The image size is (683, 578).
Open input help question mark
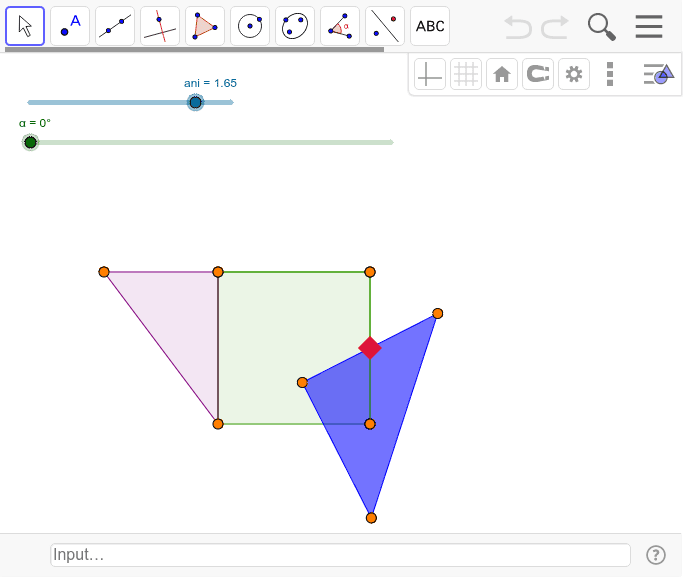[x=656, y=555]
